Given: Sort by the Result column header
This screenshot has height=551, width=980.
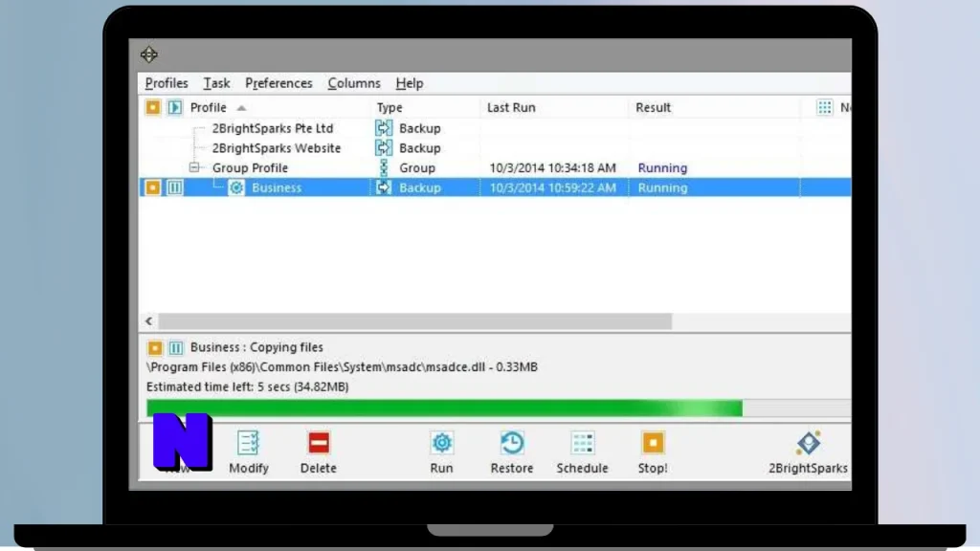Looking at the screenshot, I should tap(653, 107).
